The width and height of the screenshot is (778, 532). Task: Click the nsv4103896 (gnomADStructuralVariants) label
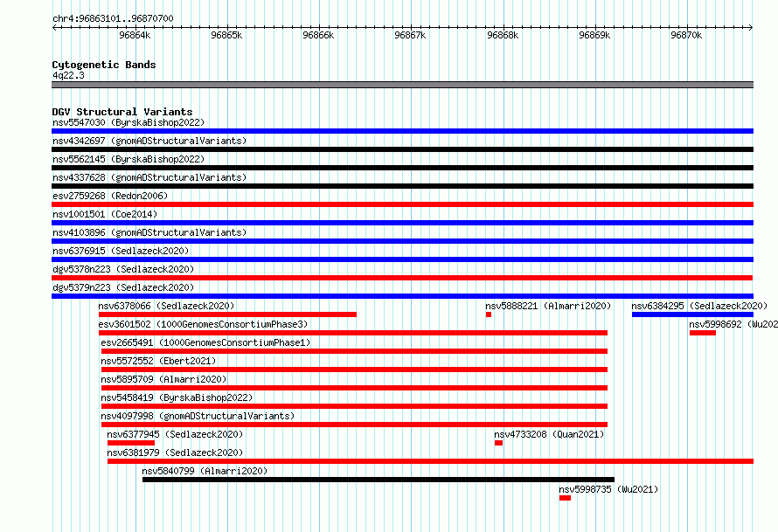click(149, 232)
